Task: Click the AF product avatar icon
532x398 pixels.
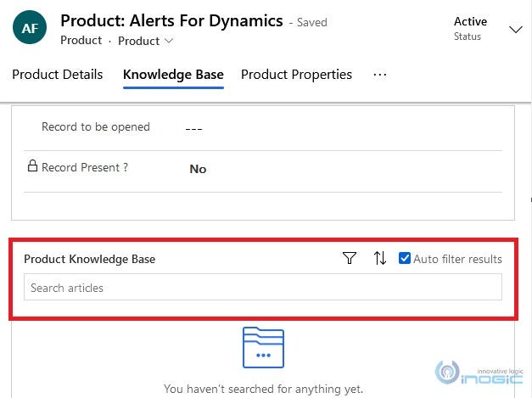Action: 30,27
